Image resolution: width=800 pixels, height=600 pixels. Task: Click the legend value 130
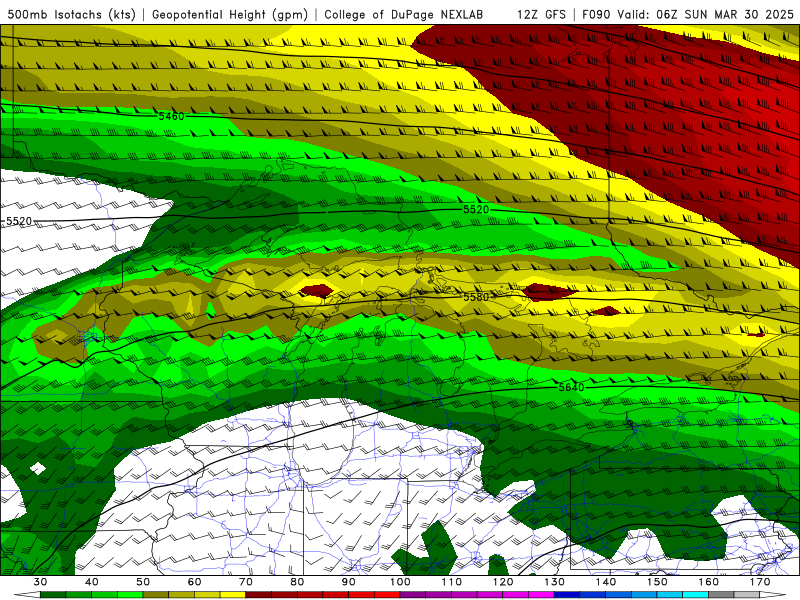[554, 582]
